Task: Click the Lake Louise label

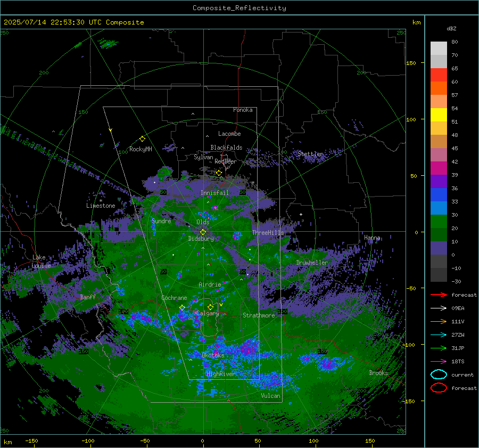Action: coord(41,262)
